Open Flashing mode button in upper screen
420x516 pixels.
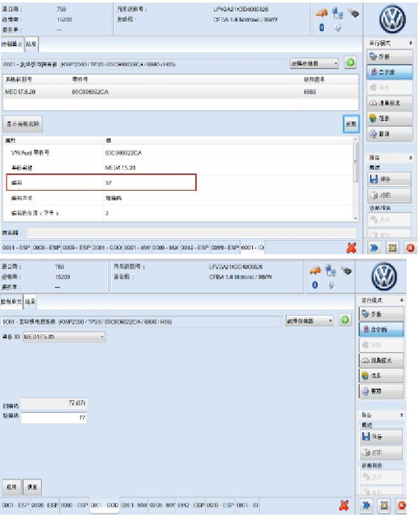[x=389, y=87]
